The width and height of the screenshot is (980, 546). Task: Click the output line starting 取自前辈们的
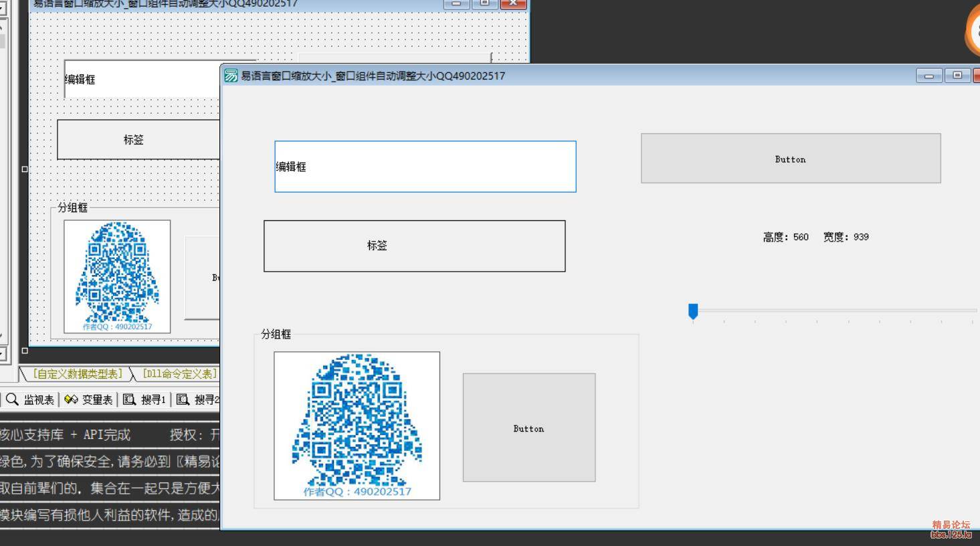click(110, 488)
